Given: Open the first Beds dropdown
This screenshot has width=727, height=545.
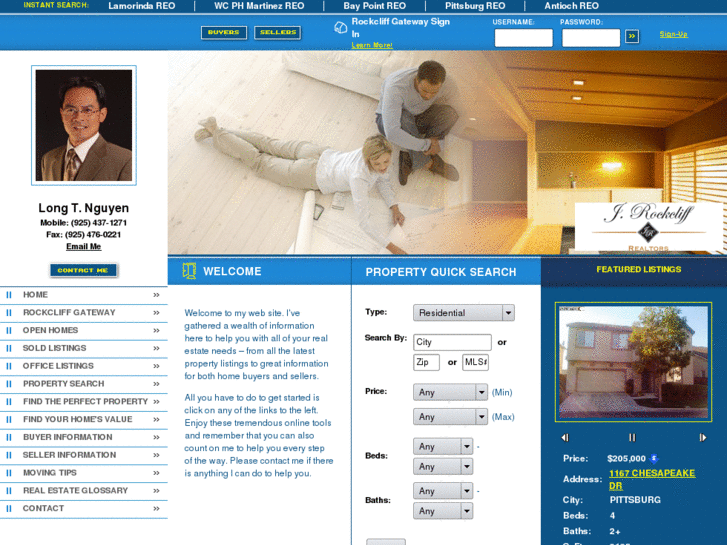Looking at the screenshot, I should [x=443, y=446].
